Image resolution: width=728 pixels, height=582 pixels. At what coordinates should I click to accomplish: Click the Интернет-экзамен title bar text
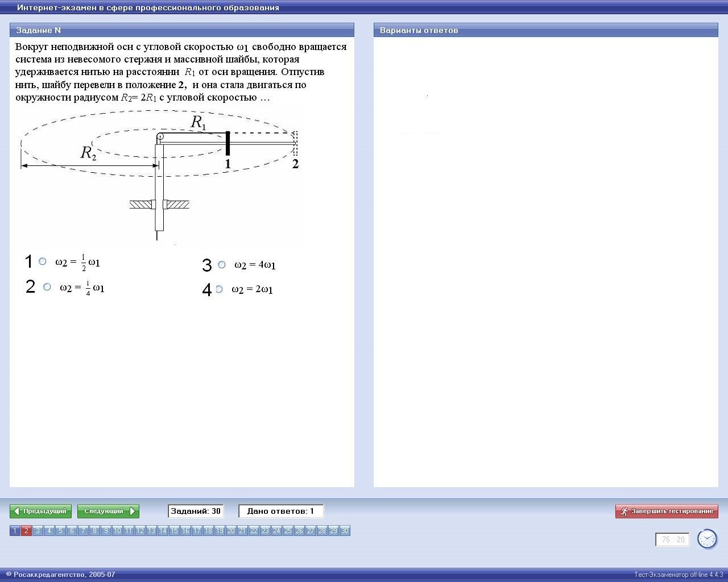148,7
